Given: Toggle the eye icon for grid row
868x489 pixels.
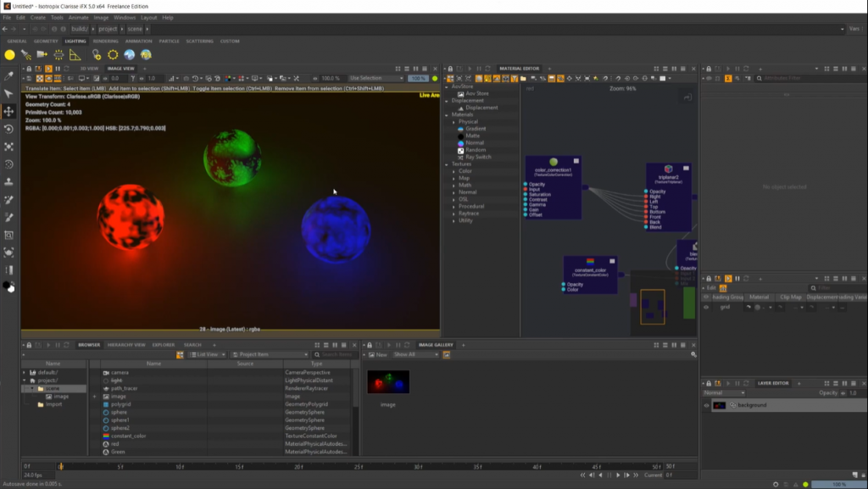Looking at the screenshot, I should click(707, 307).
